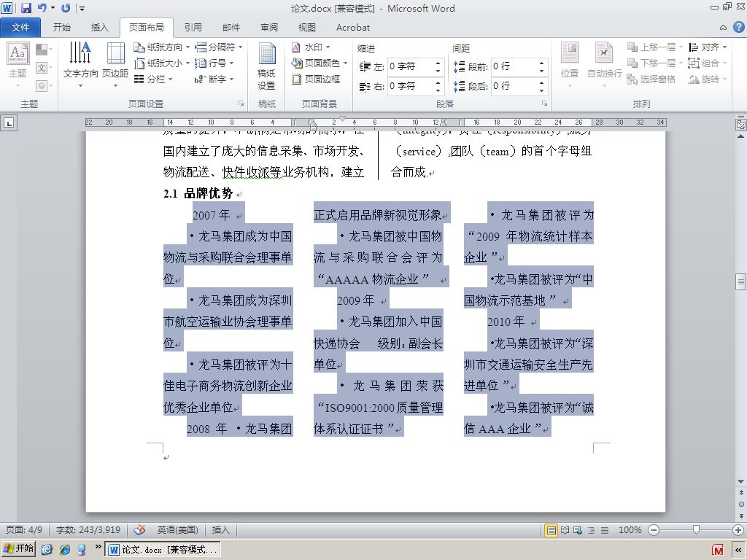Viewport: 747px width, 560px height.
Task: Increase spacing after (段后) with up arrow
Action: point(542,82)
